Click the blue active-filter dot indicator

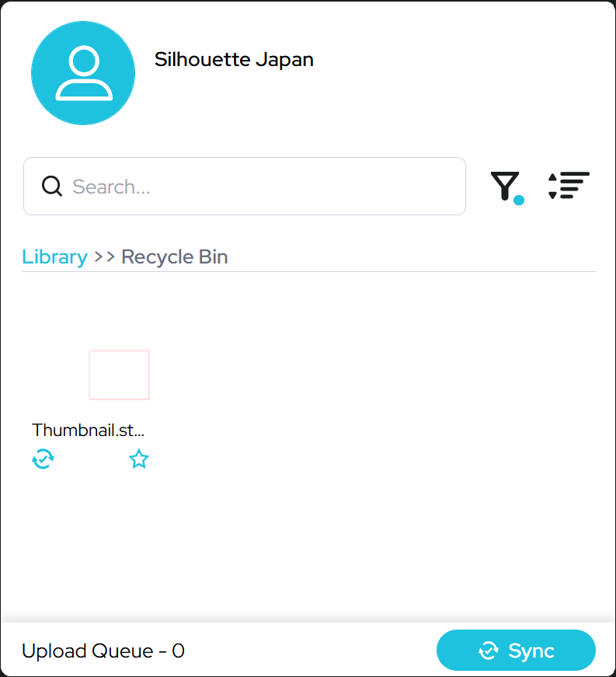(519, 200)
